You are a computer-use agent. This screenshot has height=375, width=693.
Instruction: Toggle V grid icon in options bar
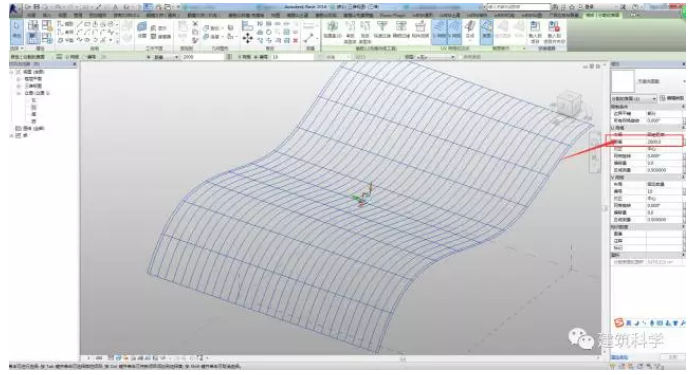pyautogui.click(x=229, y=57)
